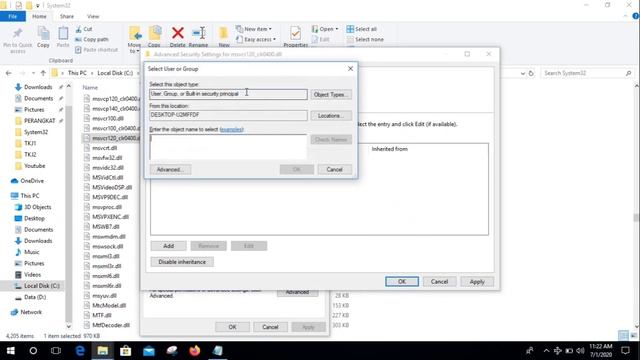
Task: Click Paste shortcut in ribbon
Action: 97,49
